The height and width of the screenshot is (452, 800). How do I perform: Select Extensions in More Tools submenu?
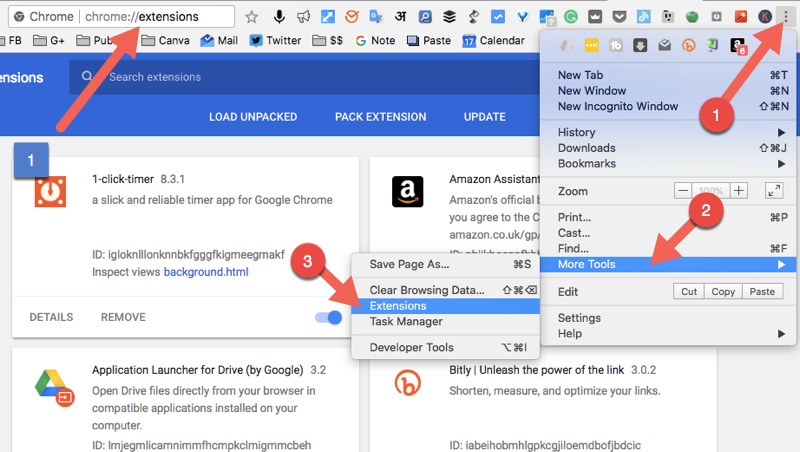(x=445, y=306)
